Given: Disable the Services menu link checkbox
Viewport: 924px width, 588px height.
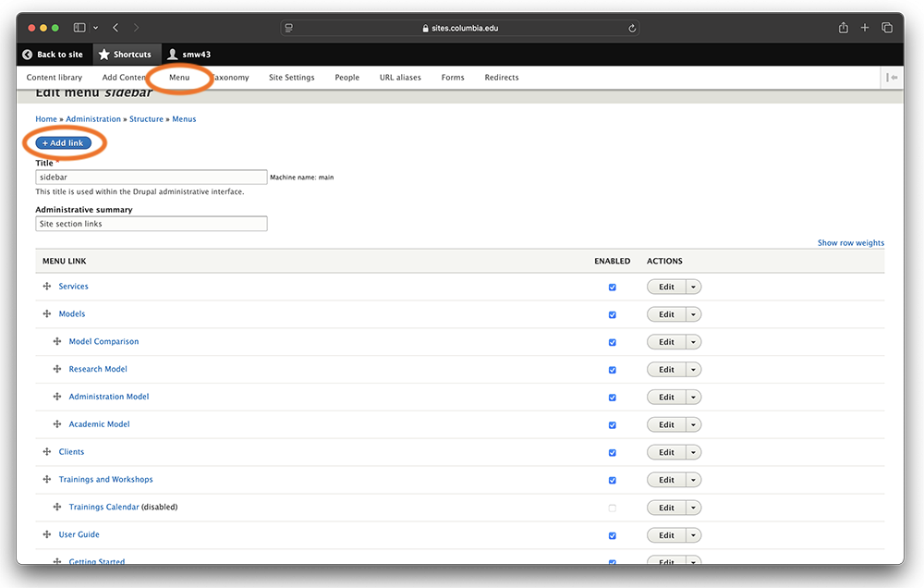Looking at the screenshot, I should click(x=612, y=287).
